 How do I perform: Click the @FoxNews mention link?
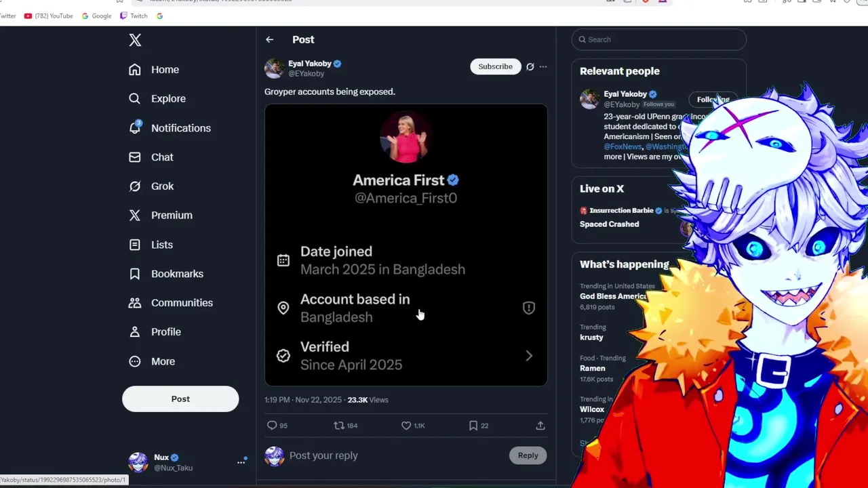[623, 146]
